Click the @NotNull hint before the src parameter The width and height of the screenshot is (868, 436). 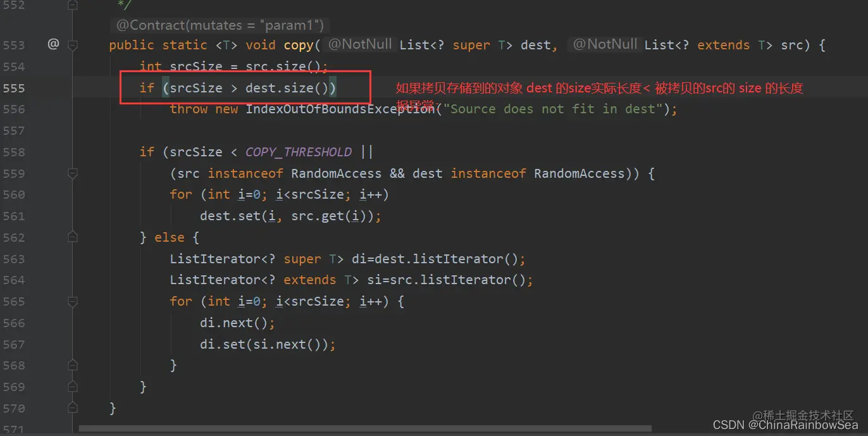click(605, 44)
